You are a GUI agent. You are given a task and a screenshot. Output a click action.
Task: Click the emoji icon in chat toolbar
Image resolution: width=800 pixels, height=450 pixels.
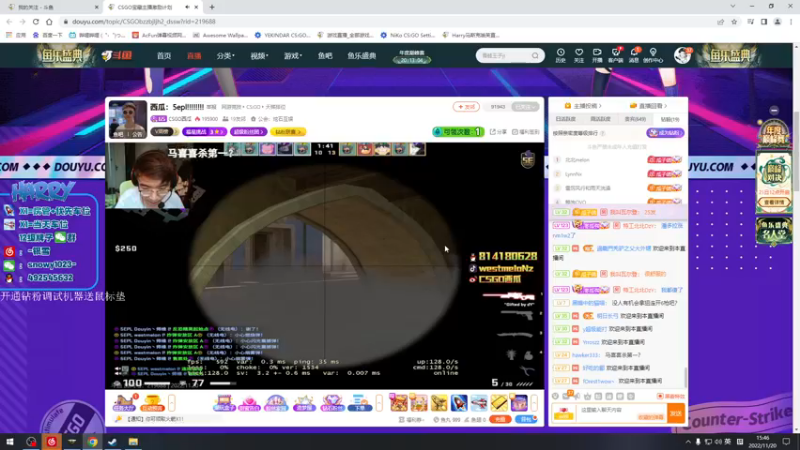click(x=556, y=396)
